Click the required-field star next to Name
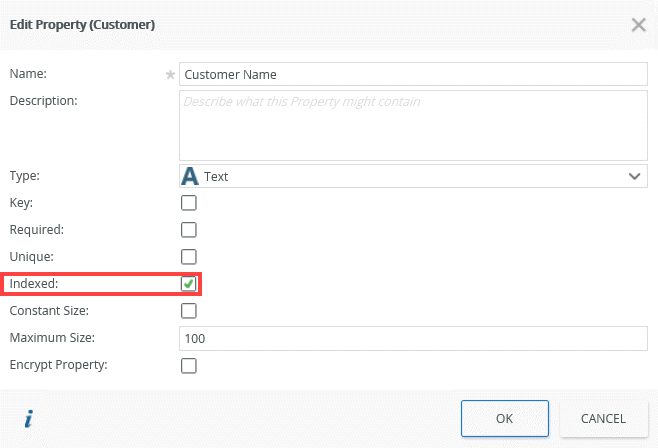658x448 pixels. coord(170,74)
